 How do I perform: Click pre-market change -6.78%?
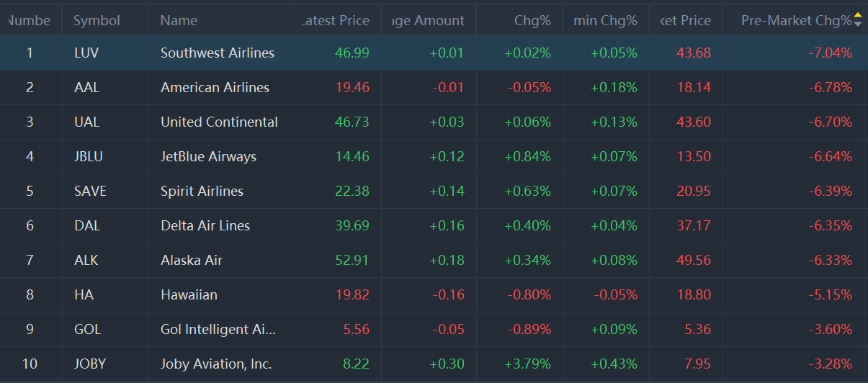coord(829,87)
